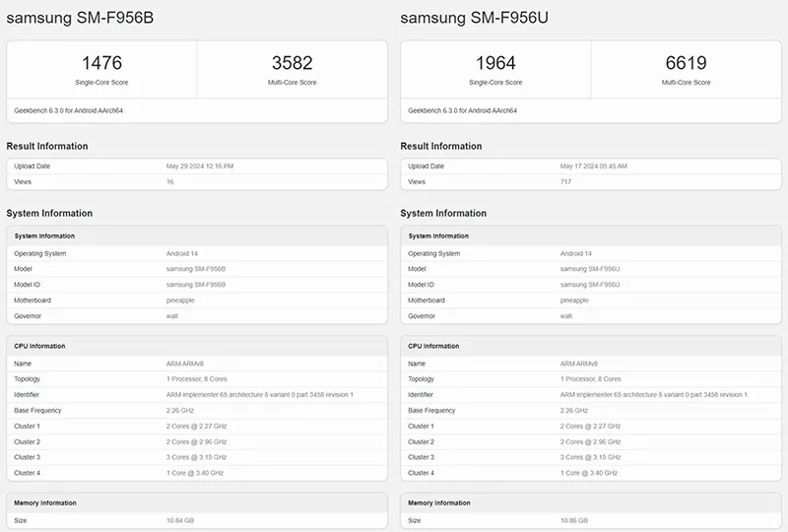The height and width of the screenshot is (532, 788).
Task: Click the Android 14 value for SM-F956U
Action: click(576, 253)
